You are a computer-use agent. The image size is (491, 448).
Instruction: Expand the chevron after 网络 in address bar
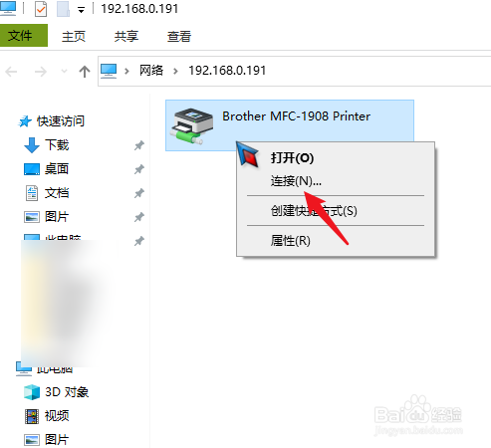[175, 71]
